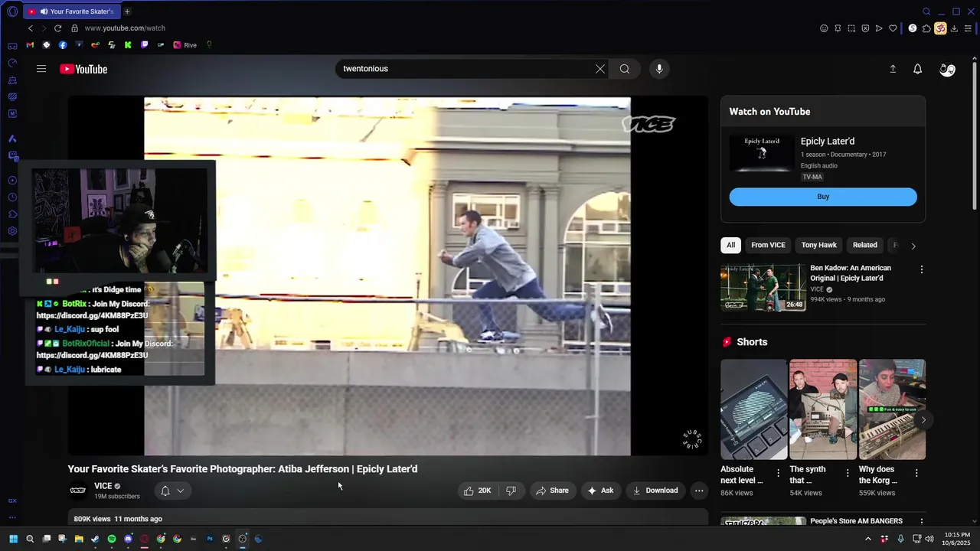Click the YouTube logo

tap(83, 69)
